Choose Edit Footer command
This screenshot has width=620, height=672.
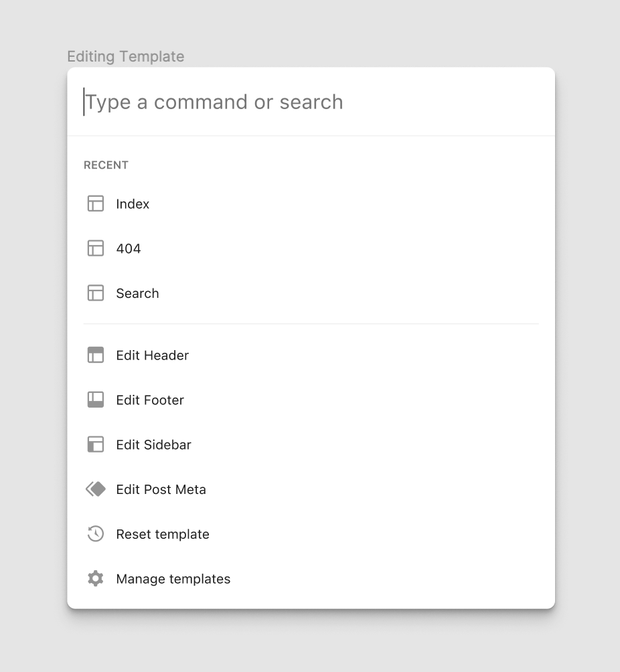(x=149, y=400)
